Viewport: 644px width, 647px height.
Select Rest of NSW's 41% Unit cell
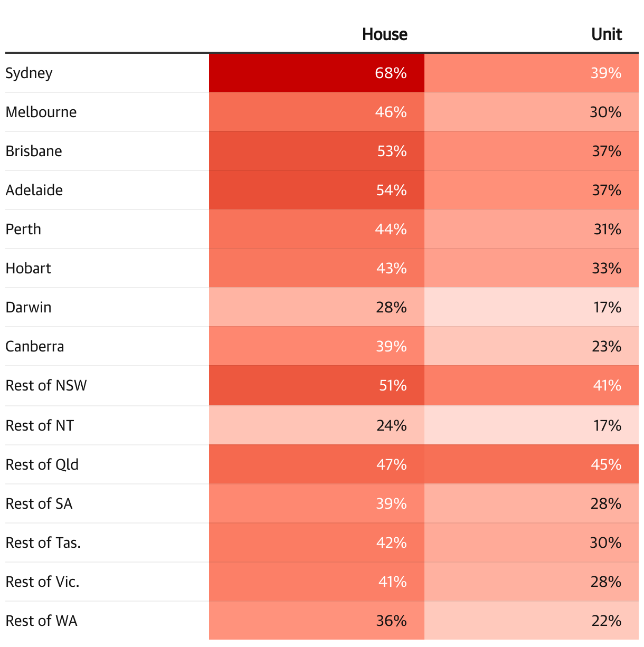531,385
